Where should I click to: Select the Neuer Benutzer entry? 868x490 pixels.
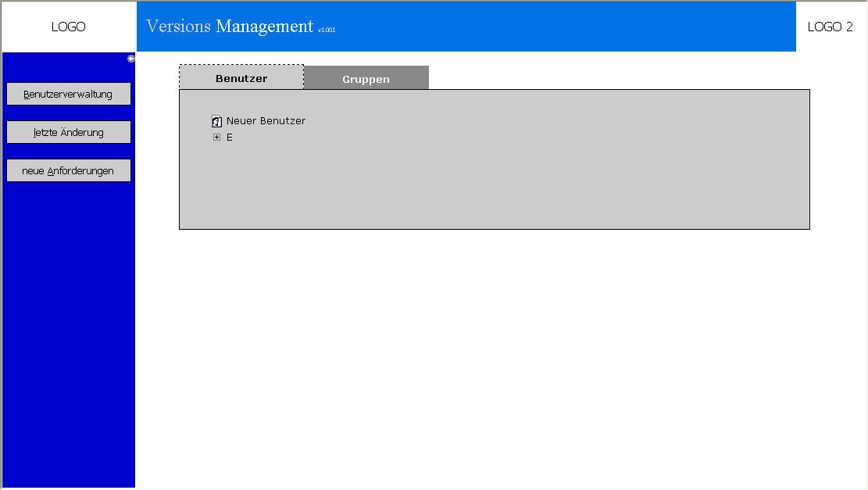(266, 120)
